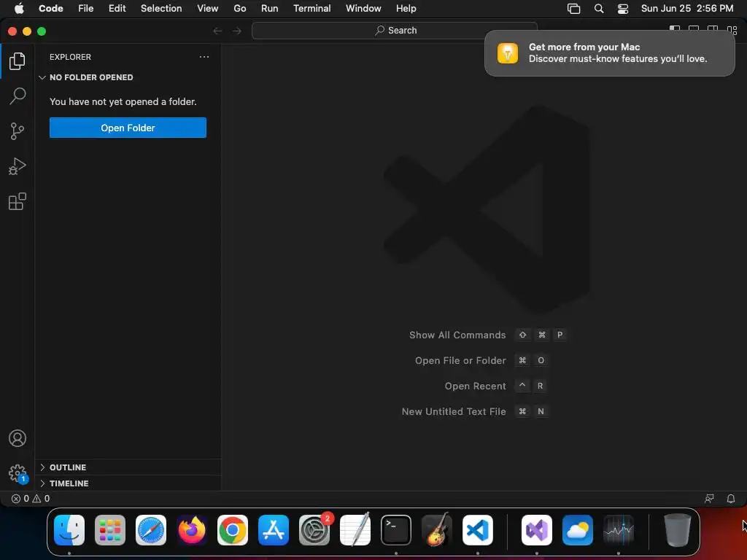Open Terminal from the Dock

click(x=396, y=530)
